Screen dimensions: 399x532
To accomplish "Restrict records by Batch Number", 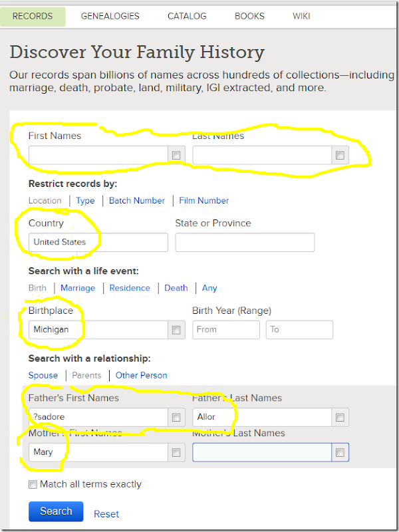I will coord(137,200).
